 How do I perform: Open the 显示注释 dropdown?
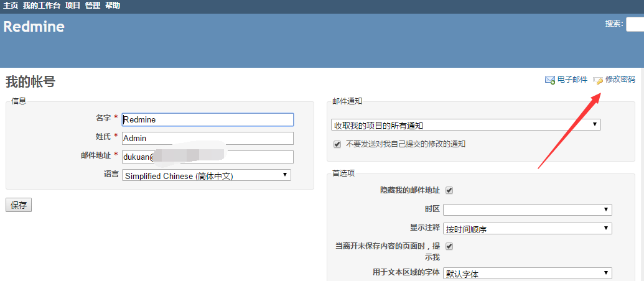pos(528,229)
